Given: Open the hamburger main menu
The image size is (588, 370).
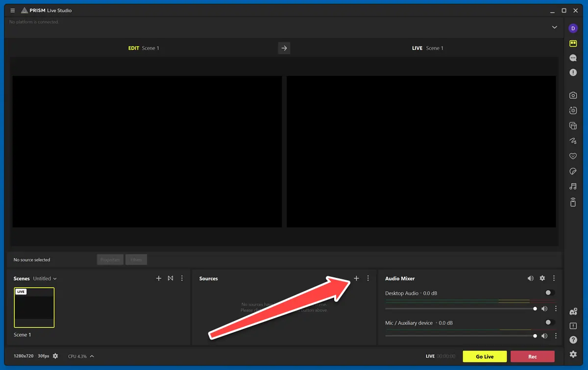Looking at the screenshot, I should [13, 10].
